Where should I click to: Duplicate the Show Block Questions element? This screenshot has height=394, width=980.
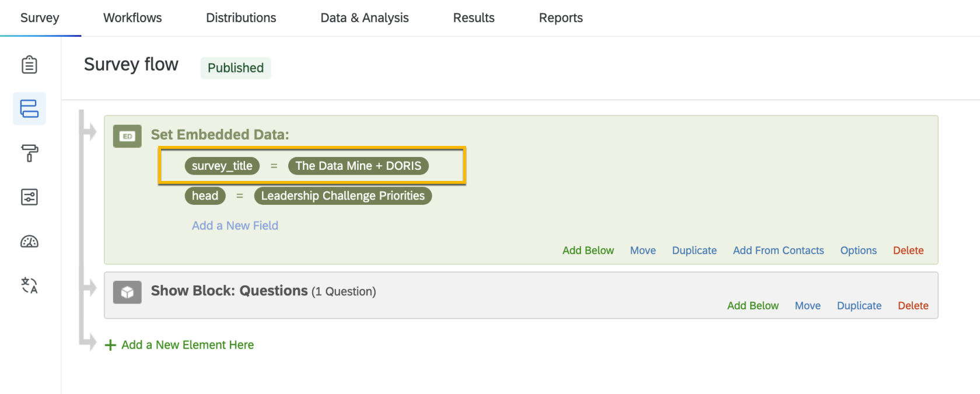859,305
